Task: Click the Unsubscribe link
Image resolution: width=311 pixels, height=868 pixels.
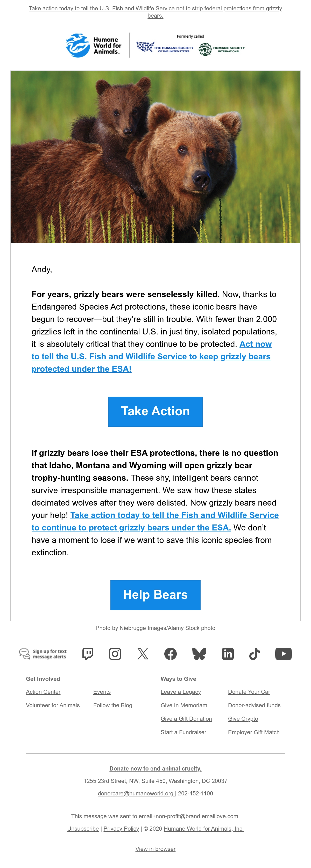Action: coord(83,829)
